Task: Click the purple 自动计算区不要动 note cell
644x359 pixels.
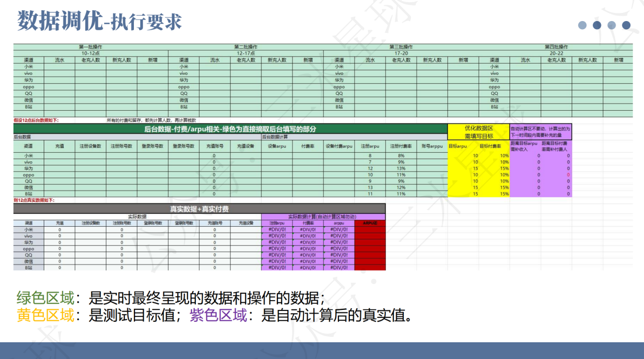Action: pos(540,132)
